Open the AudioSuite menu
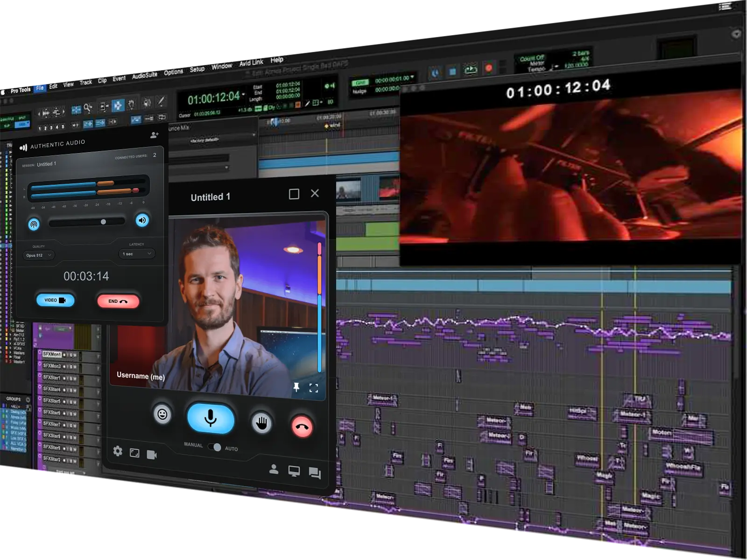Viewport: 747px width, 560px height. click(145, 74)
